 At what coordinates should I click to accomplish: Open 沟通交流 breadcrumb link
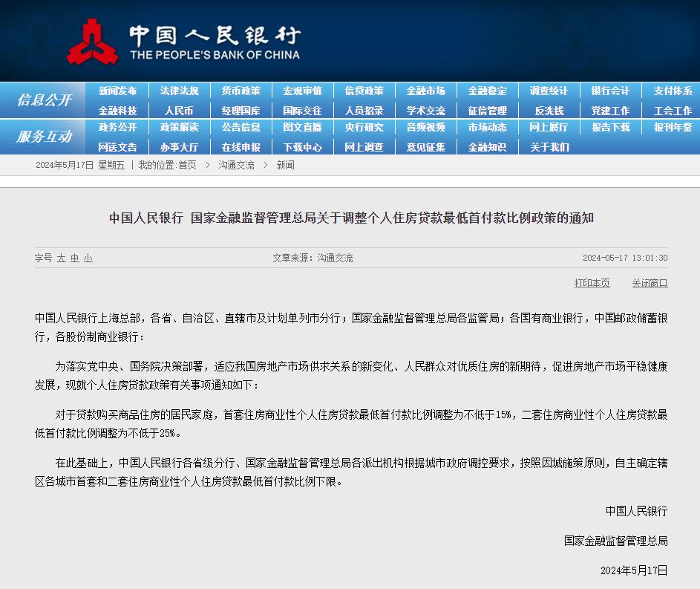236,165
